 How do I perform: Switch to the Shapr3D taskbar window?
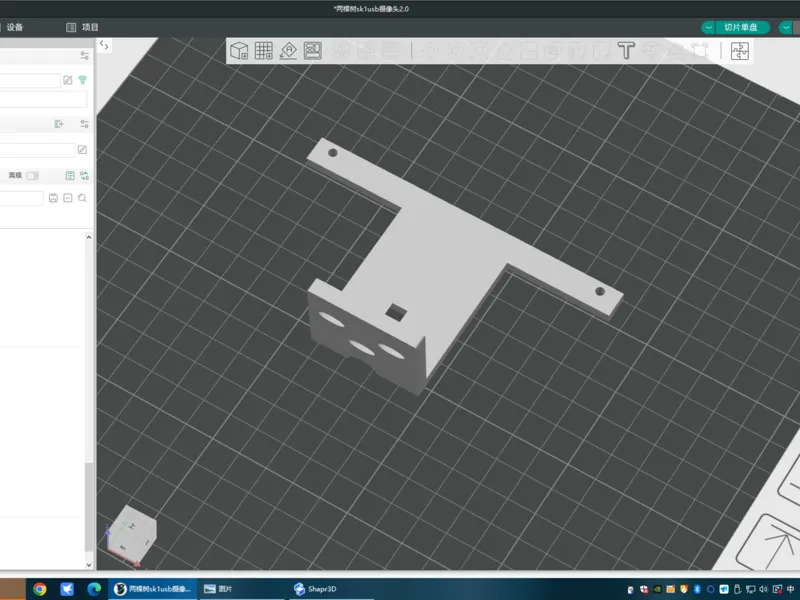(x=332, y=589)
